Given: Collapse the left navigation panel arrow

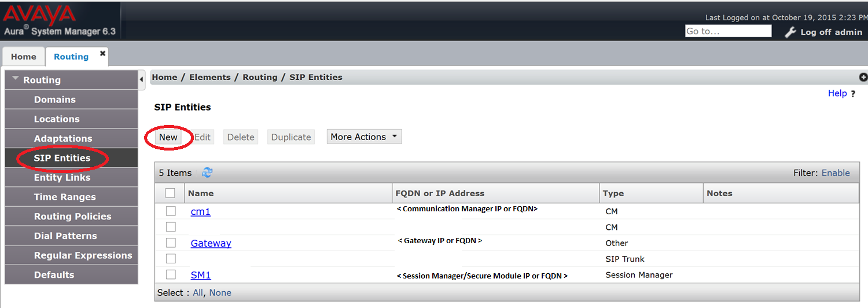Looking at the screenshot, I should pos(142,79).
